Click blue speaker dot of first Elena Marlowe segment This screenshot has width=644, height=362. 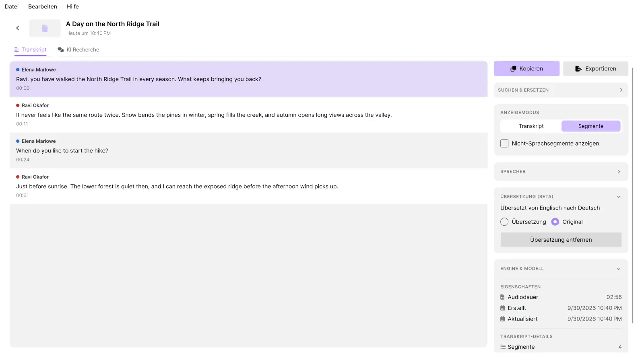point(18,70)
